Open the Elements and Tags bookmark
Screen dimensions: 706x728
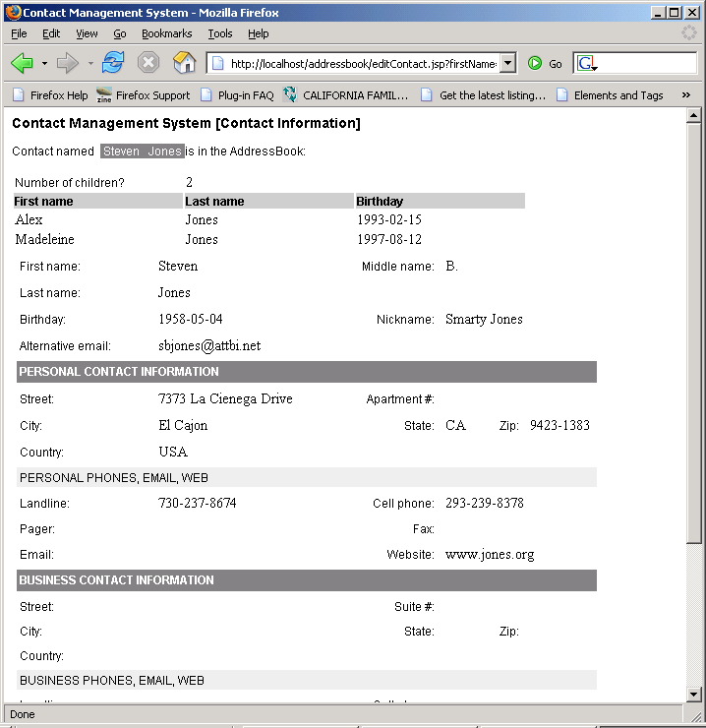[609, 95]
